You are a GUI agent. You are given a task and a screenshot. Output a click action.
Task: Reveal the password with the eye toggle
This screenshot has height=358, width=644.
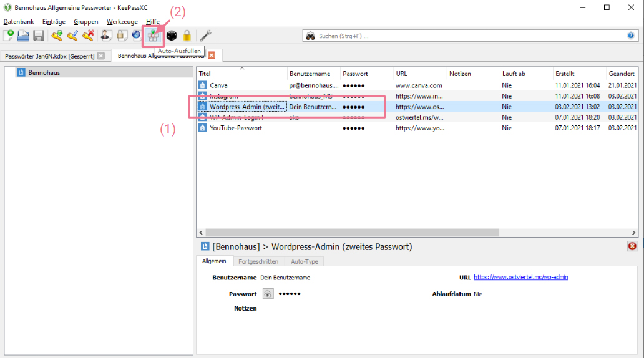pos(268,294)
